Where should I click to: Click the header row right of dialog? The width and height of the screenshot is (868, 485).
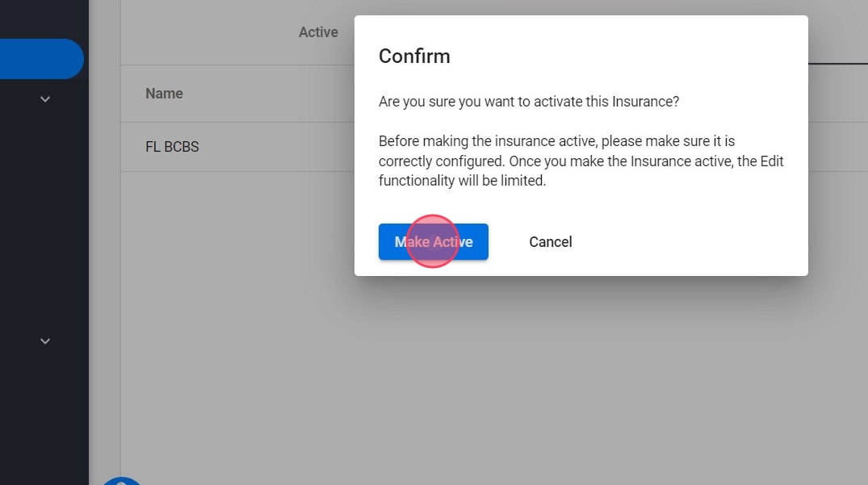click(837, 94)
